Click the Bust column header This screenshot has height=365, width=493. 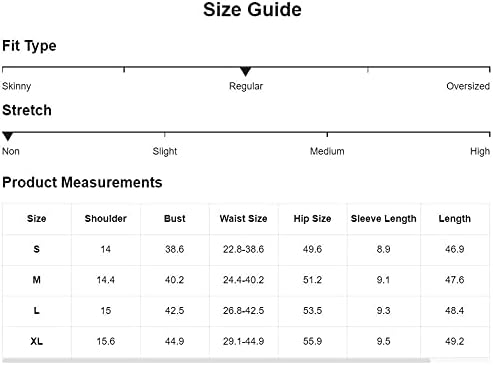point(175,219)
